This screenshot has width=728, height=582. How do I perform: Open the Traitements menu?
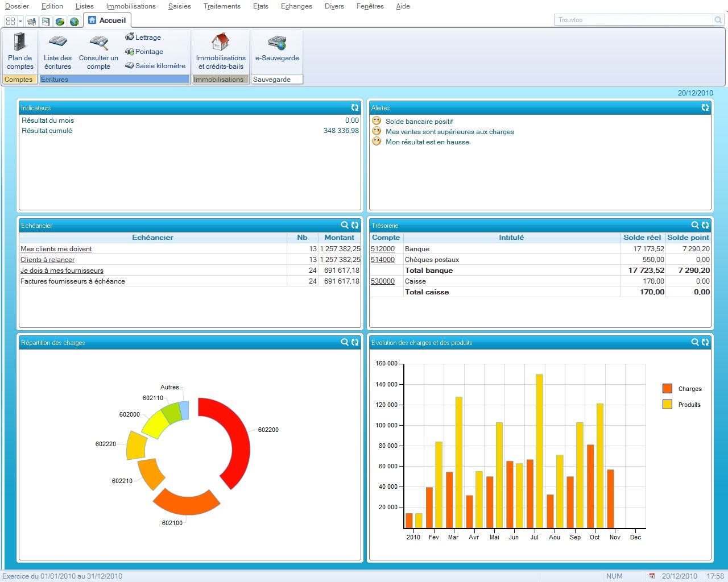click(222, 6)
